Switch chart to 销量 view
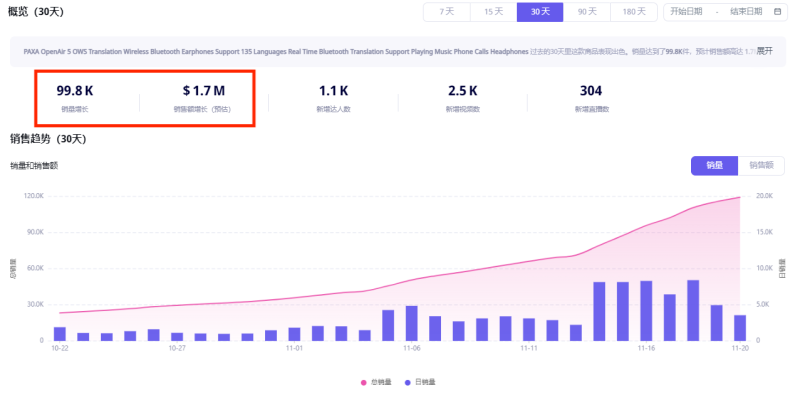This screenshot has width=800, height=395. [714, 165]
